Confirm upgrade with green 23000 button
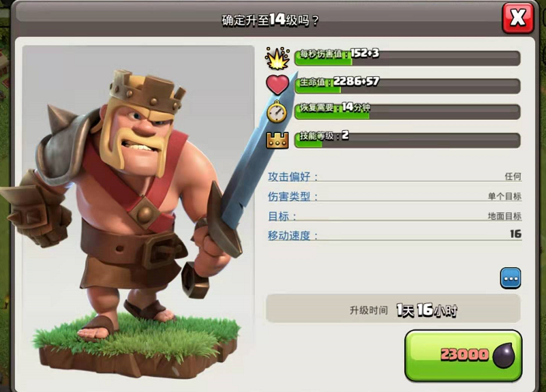546x392 pixels. click(x=463, y=356)
